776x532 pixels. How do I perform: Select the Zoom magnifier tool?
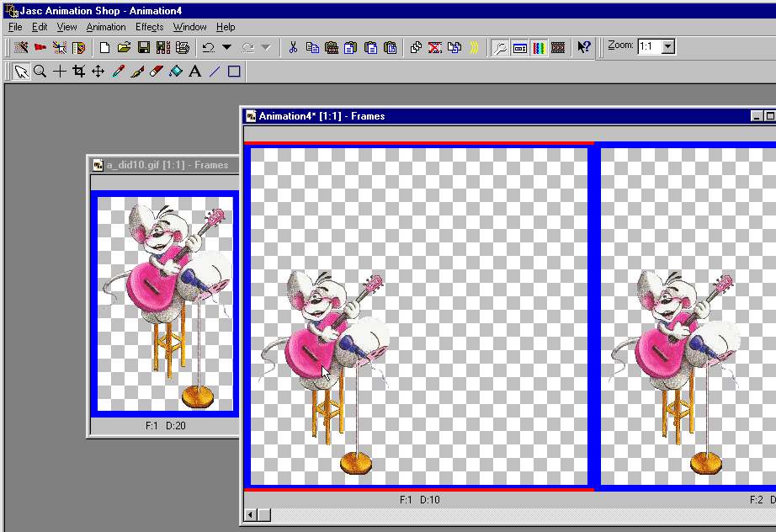tap(40, 72)
